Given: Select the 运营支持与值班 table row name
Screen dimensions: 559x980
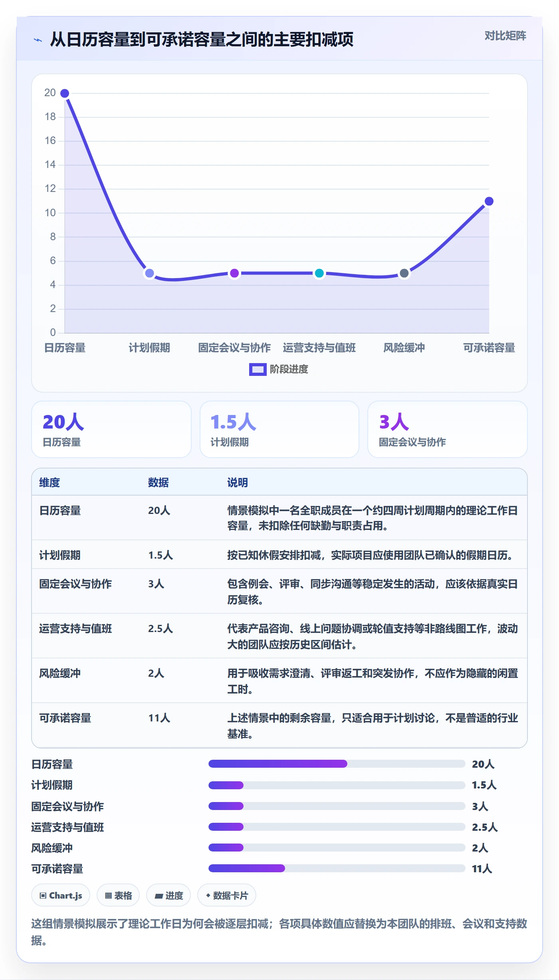Looking at the screenshot, I should [x=75, y=628].
